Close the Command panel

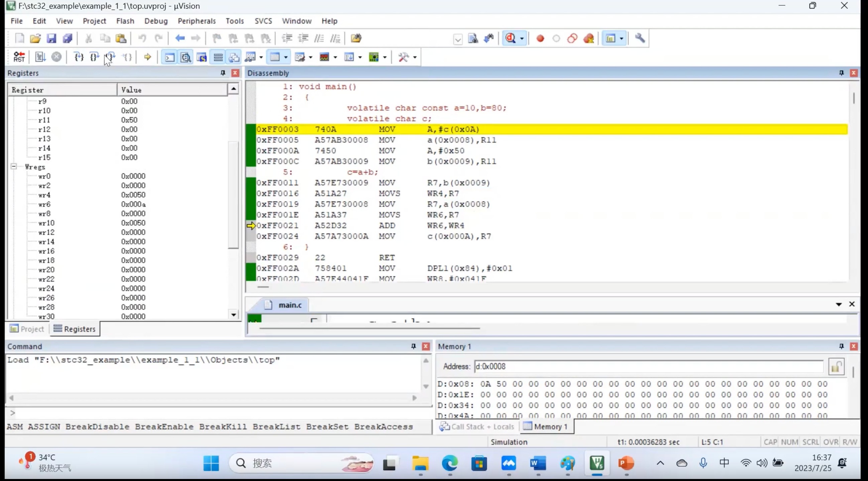[x=426, y=346]
